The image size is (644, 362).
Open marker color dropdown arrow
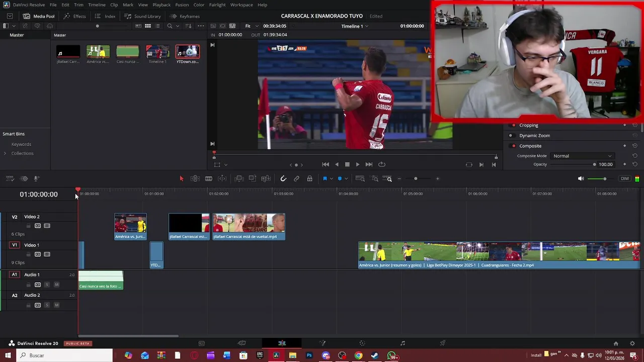pos(346,178)
